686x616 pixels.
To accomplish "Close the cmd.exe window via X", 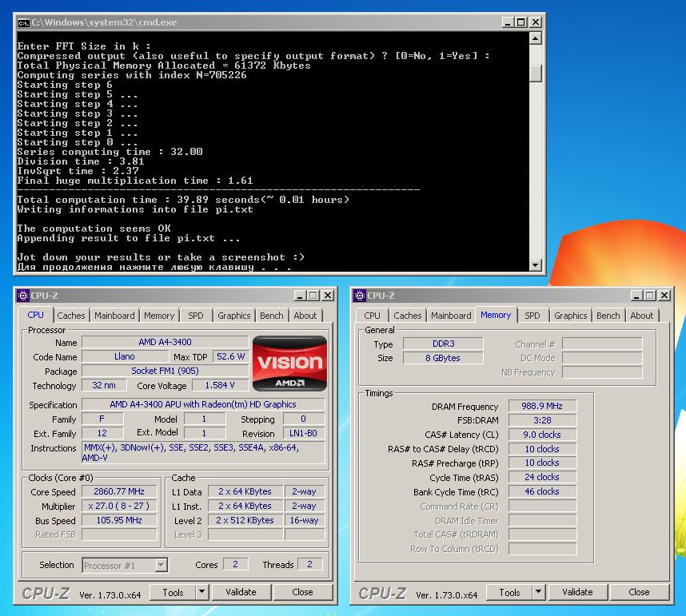I will coord(536,22).
